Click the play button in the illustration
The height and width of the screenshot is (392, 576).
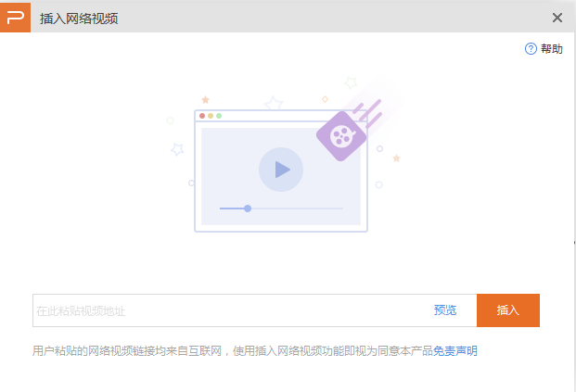(x=281, y=170)
